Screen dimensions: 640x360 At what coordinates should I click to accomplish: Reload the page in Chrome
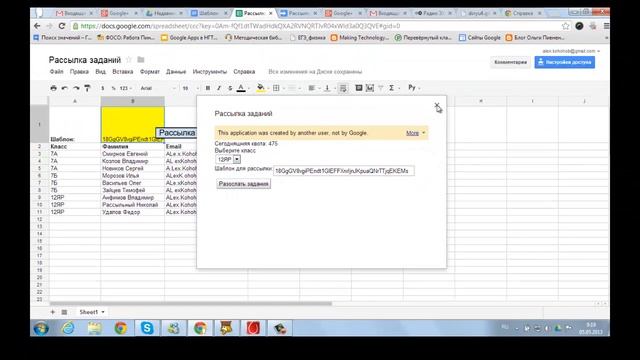[62, 26]
